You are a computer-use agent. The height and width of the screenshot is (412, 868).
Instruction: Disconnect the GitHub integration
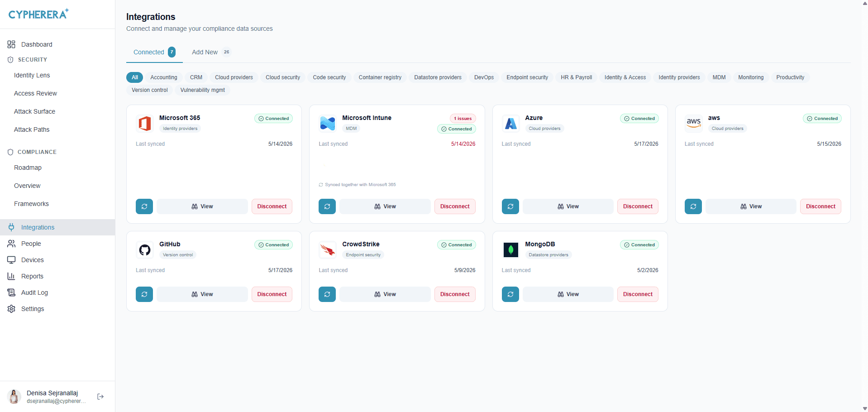click(x=272, y=294)
